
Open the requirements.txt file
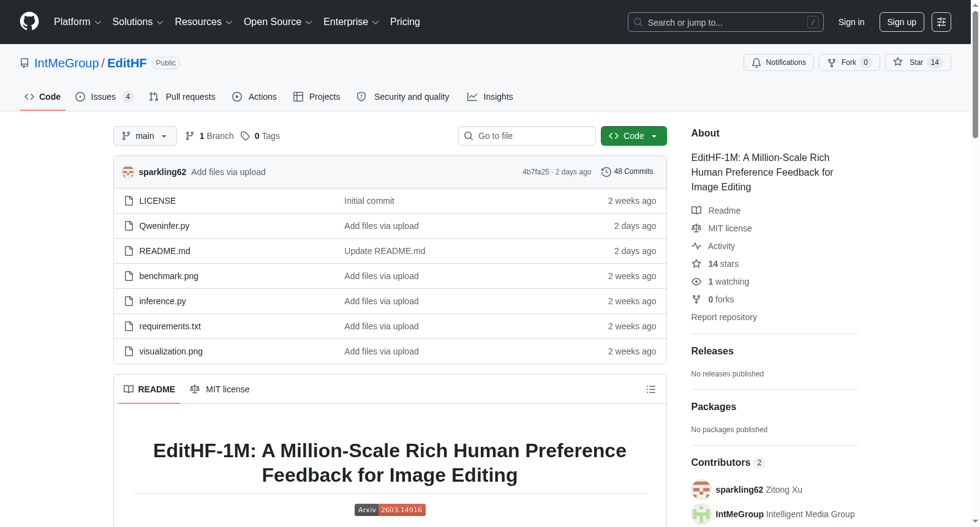click(170, 326)
